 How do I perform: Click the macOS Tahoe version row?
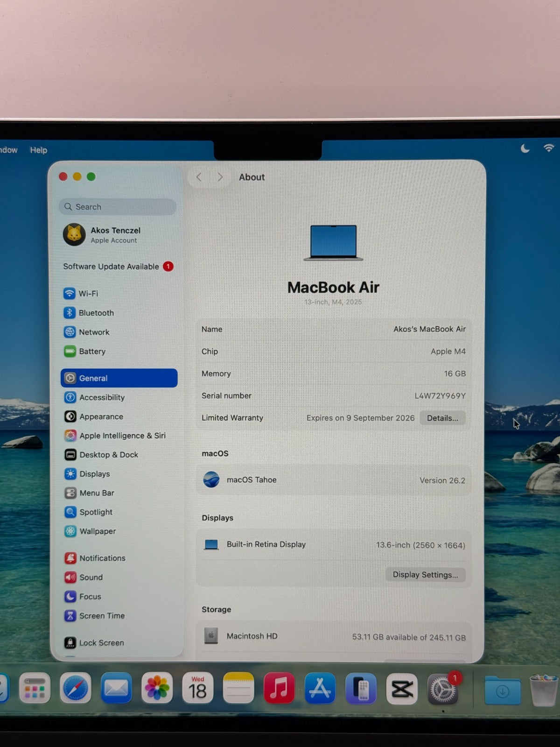pyautogui.click(x=333, y=480)
